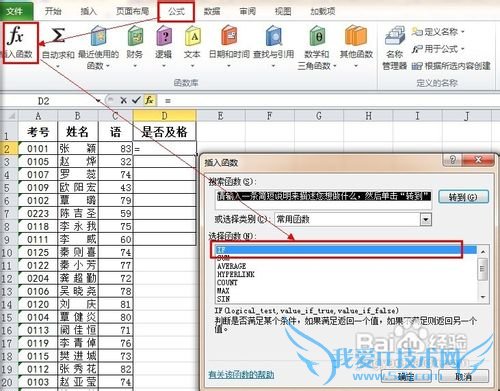Expand the Text functions dropdown arrow
Screen dimensions: 500x391
click(192, 66)
